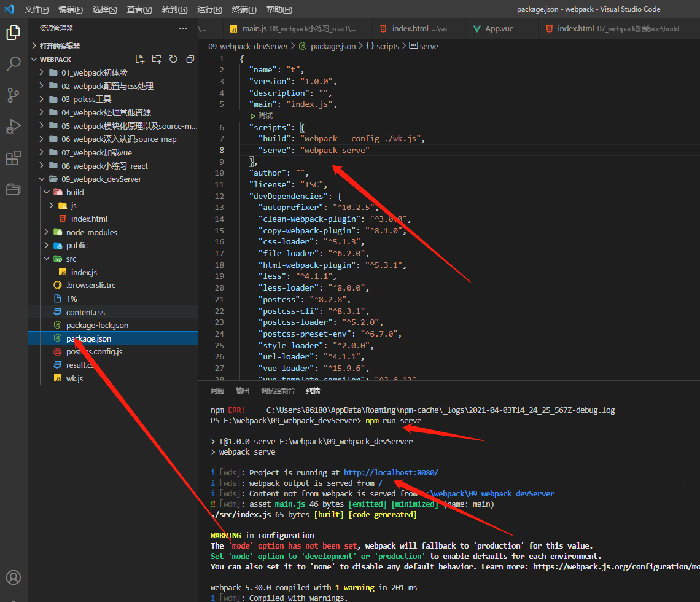
Task: Collapse all folders in the Explorer
Action: pyautogui.click(x=189, y=58)
